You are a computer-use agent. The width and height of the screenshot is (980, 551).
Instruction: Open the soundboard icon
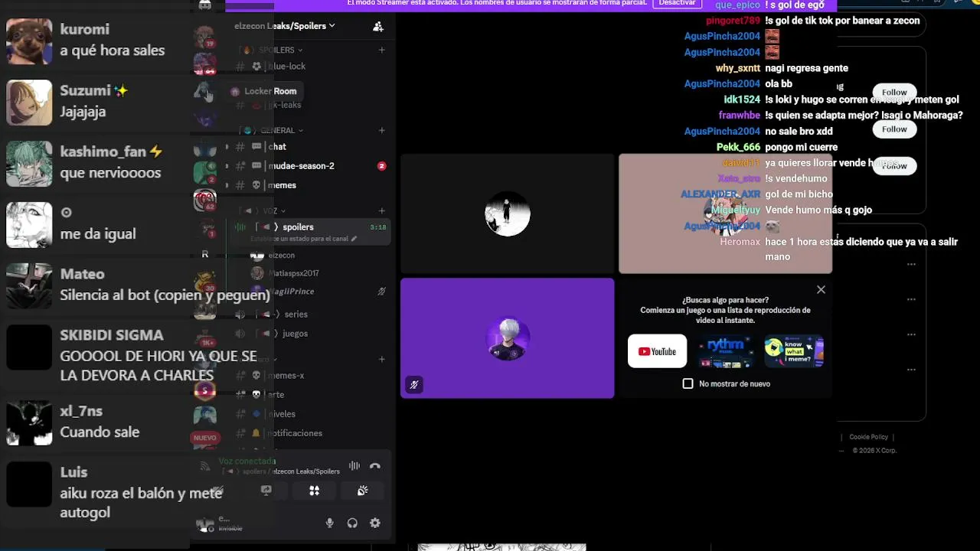pyautogui.click(x=362, y=491)
